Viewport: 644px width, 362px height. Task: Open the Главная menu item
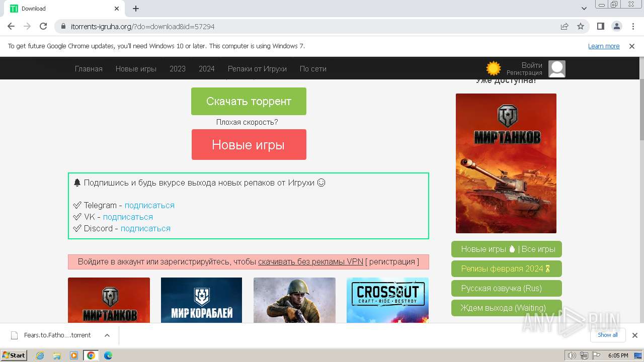click(89, 69)
